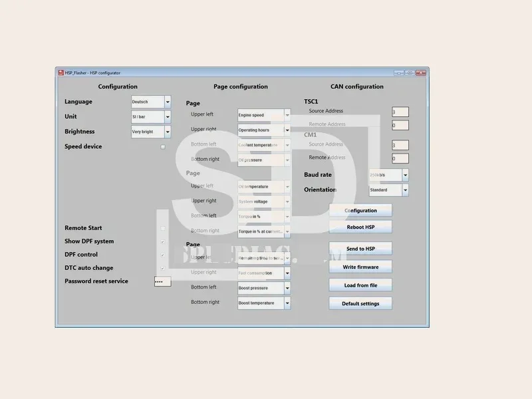The image size is (532, 399).
Task: Click the Load from file button
Action: pos(360,285)
